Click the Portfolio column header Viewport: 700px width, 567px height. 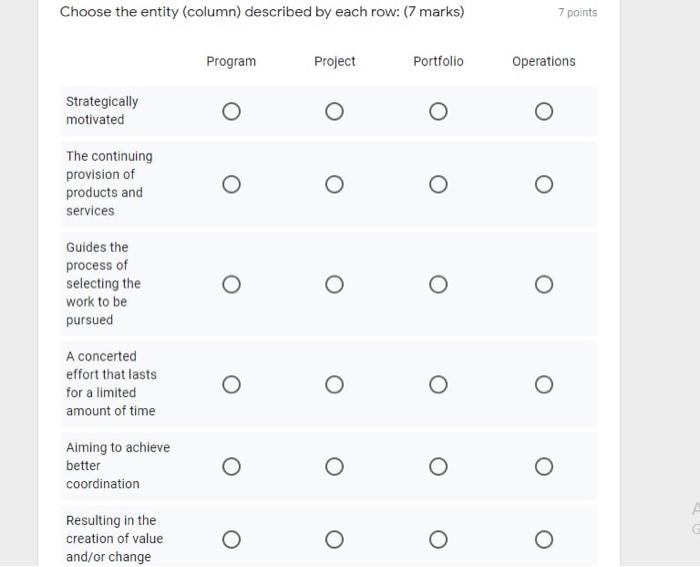438,62
